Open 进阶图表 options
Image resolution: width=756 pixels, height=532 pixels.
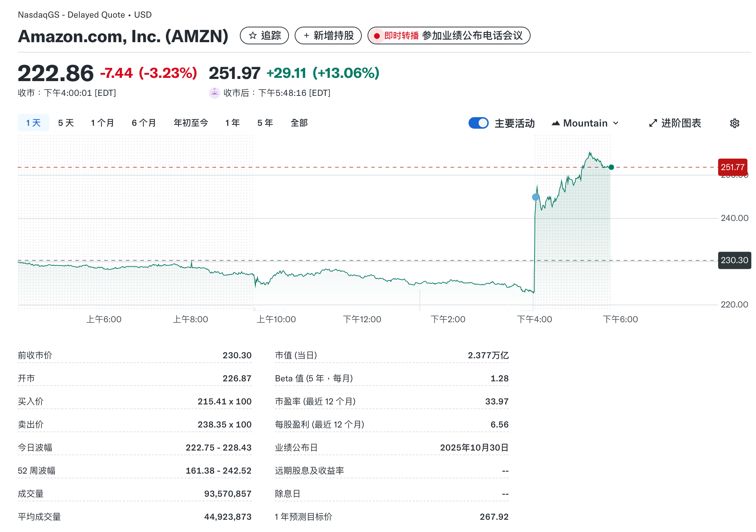pyautogui.click(x=681, y=123)
